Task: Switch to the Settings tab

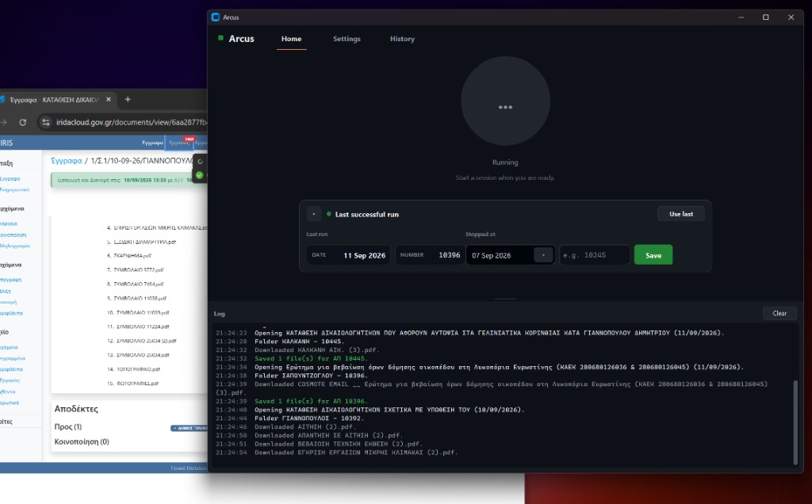Action: click(x=347, y=39)
